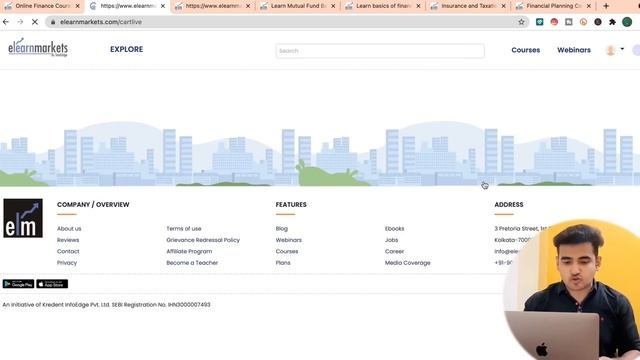Close the Learn Mutual Fund tab
Image resolution: width=640 pixels, height=360 pixels.
[333, 6]
